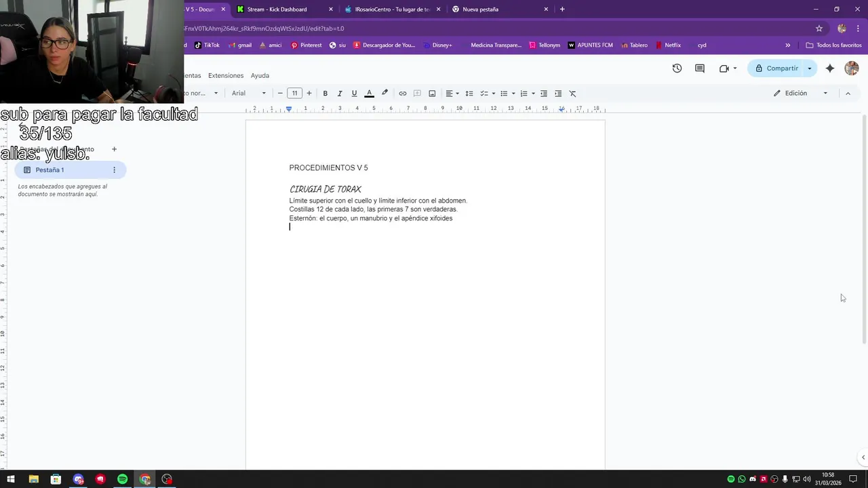The height and width of the screenshot is (488, 868).
Task: Open the Edición mode dropdown
Action: (801, 94)
